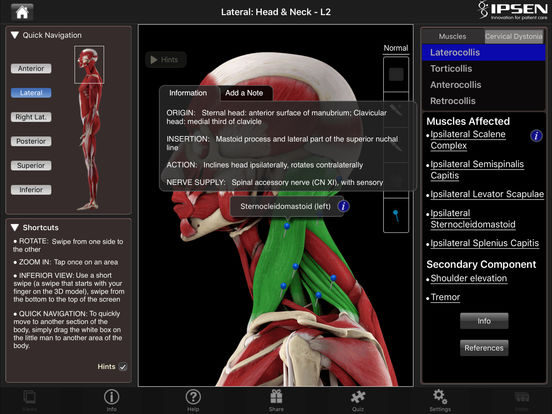Open info icon next to Ipsilateral Scalene Complex
This screenshot has height=414, width=552.
pos(536,136)
